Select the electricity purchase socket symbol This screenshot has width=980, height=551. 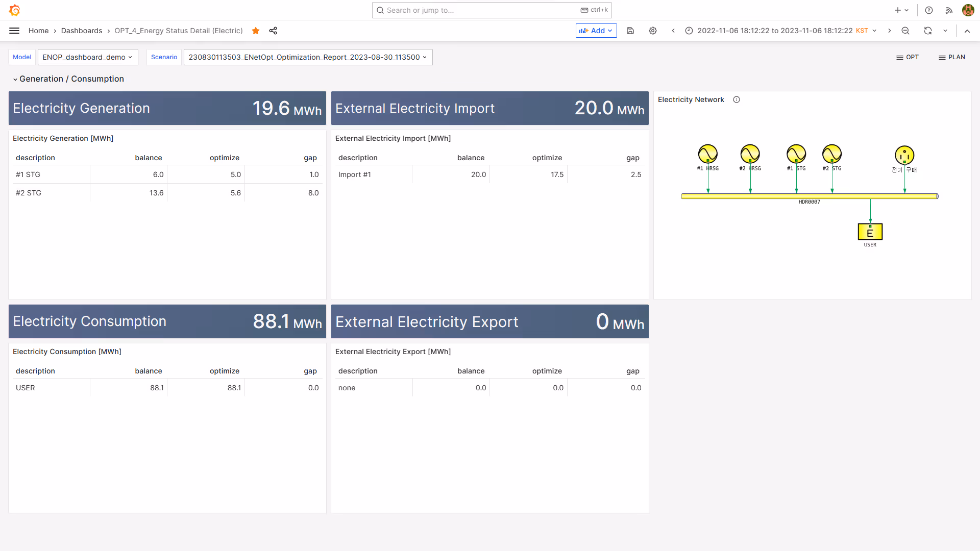point(904,155)
